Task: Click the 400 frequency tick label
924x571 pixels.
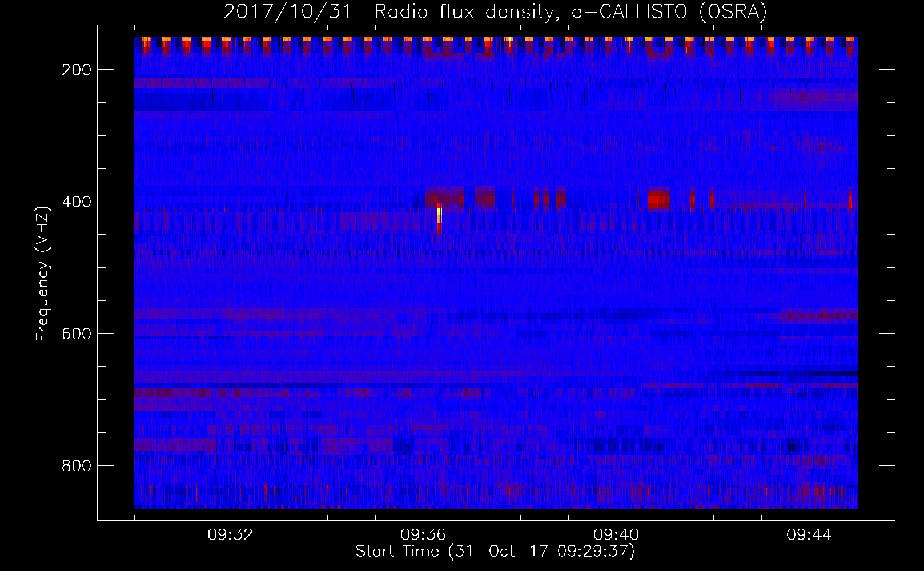Action: [x=77, y=202]
